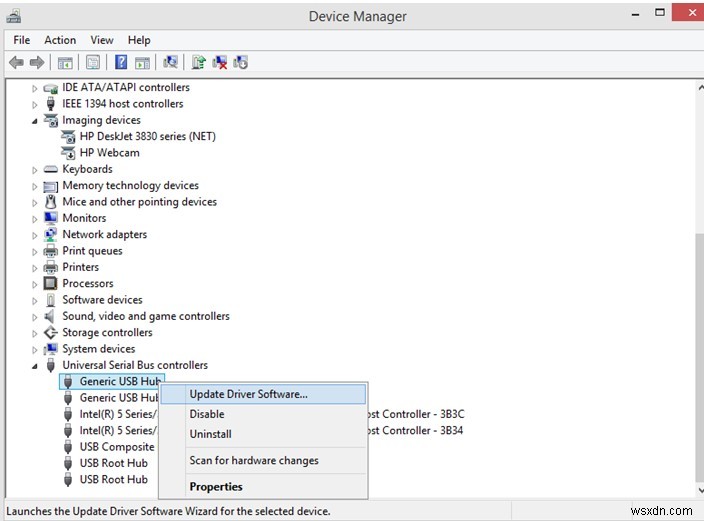
Task: Click the Sound, video and game controllers speaker icon
Action: (49, 316)
